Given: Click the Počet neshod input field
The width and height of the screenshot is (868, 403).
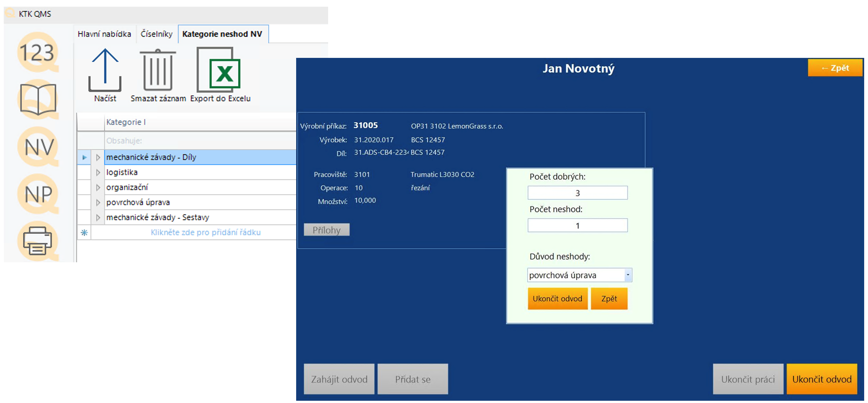Looking at the screenshot, I should [x=577, y=225].
